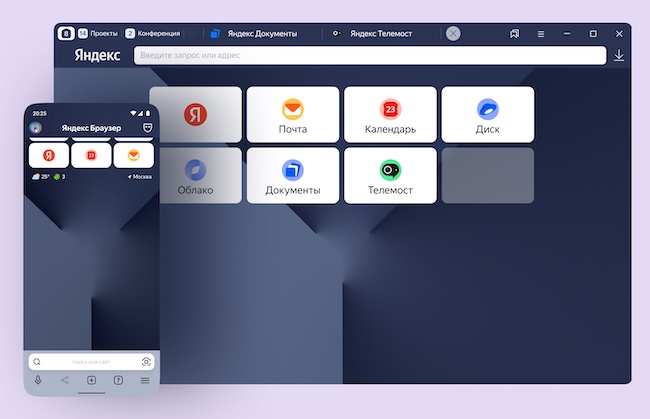Open the Конференция tab group

153,34
